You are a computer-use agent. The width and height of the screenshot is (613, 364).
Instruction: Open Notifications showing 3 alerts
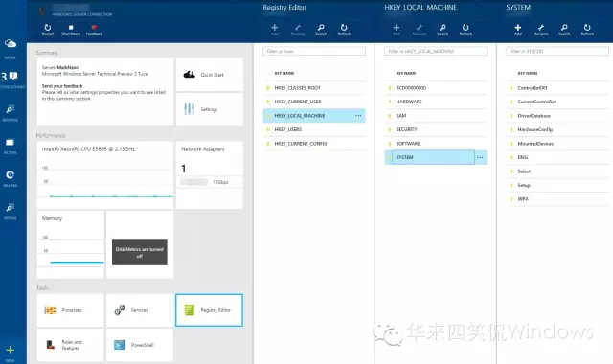[11, 80]
